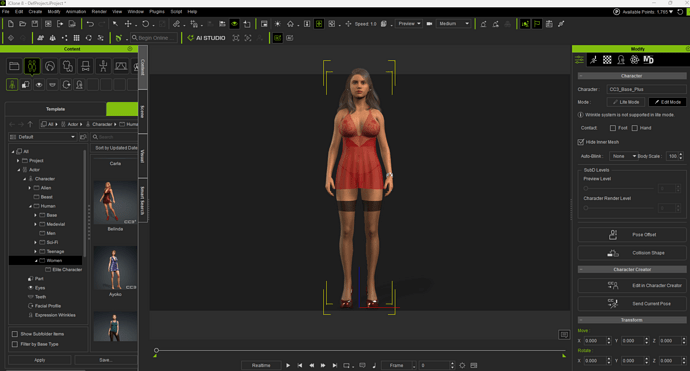
Task: Expand the Medieval folder in tree
Action: [36, 224]
